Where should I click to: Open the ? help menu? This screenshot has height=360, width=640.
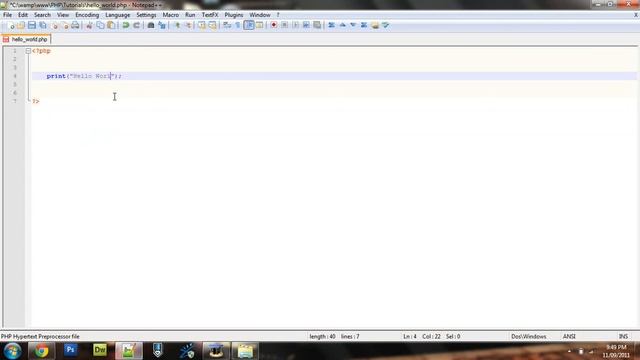[x=278, y=15]
